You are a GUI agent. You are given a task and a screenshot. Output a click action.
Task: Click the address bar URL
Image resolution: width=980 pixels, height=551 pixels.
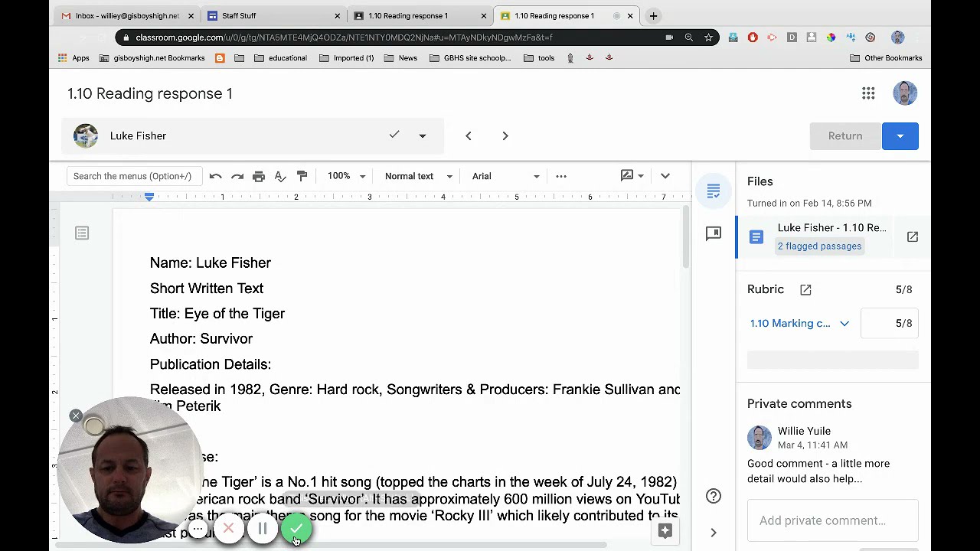(x=344, y=37)
